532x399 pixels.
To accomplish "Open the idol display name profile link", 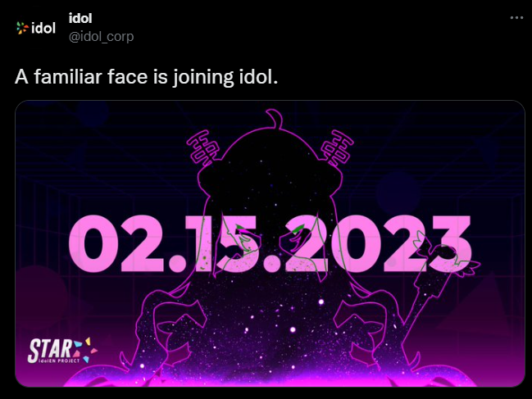I will pyautogui.click(x=80, y=18).
